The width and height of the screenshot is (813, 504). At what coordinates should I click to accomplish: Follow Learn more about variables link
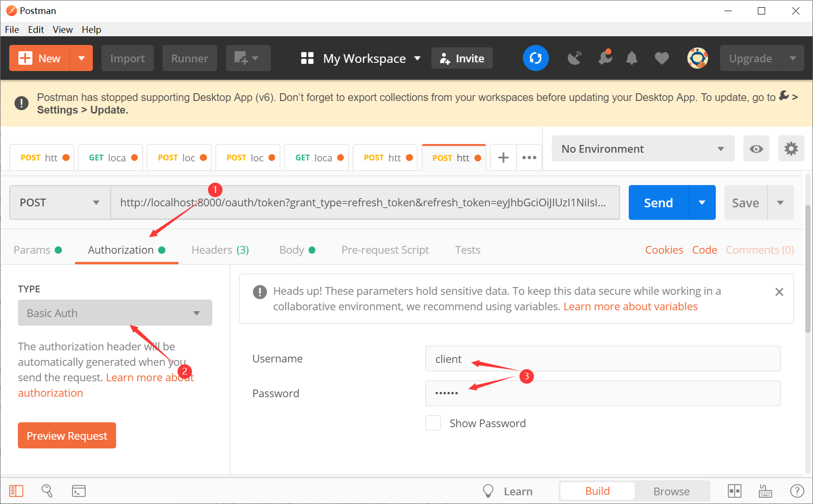coord(630,306)
